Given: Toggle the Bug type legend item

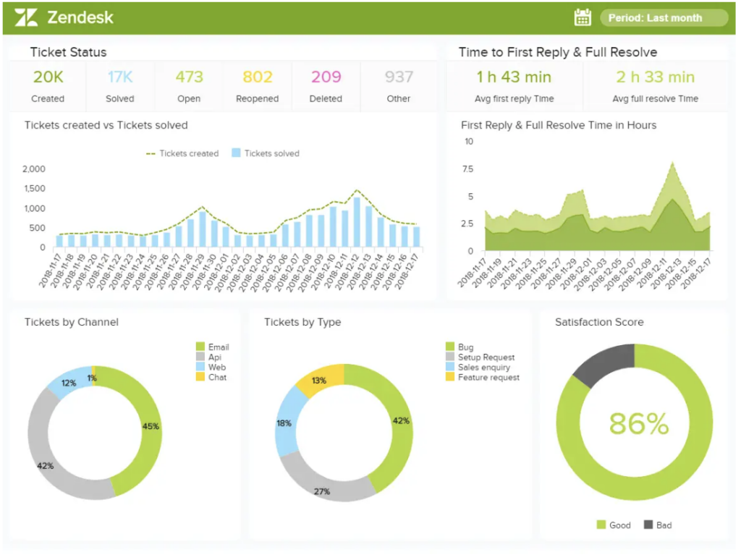Looking at the screenshot, I should pyautogui.click(x=460, y=347).
